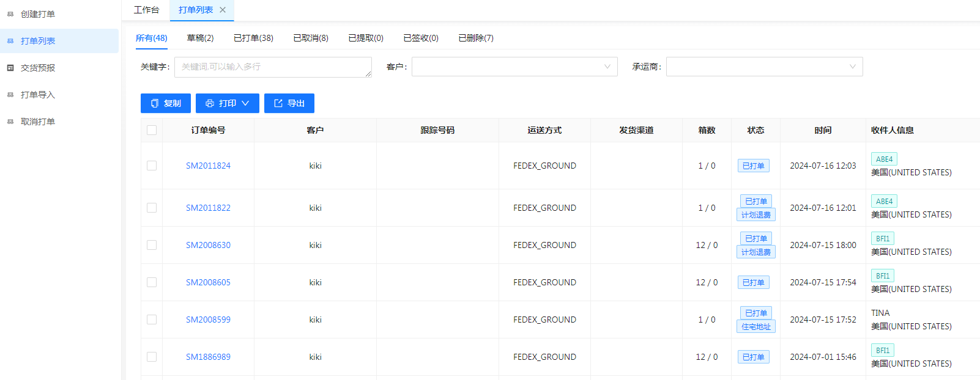Screen dimensions: 980x380
Task: Select the 已提取(0) filter tab
Action: pos(366,38)
